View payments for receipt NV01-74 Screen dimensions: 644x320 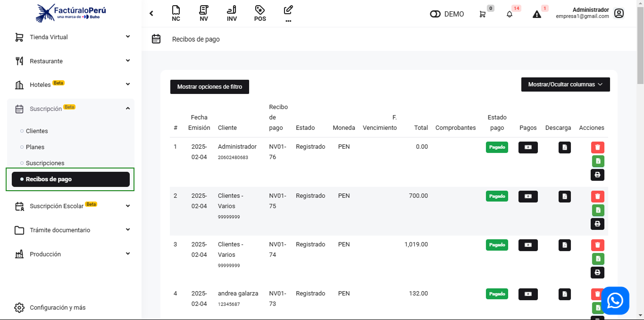point(528,245)
